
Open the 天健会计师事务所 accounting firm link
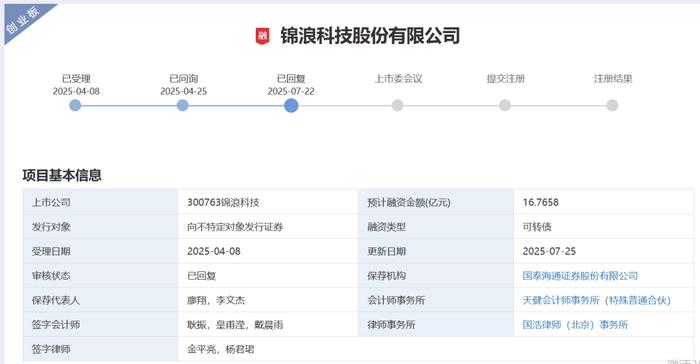tap(596, 301)
